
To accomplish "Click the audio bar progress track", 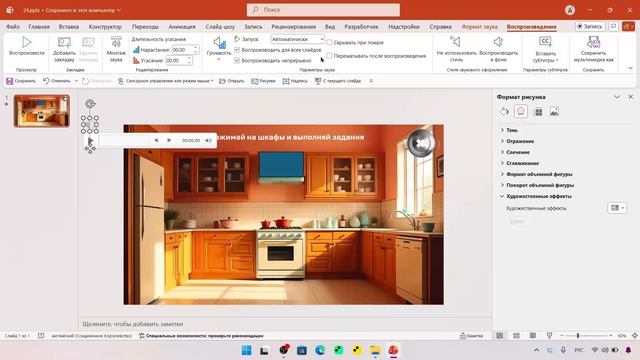I will (x=124, y=140).
